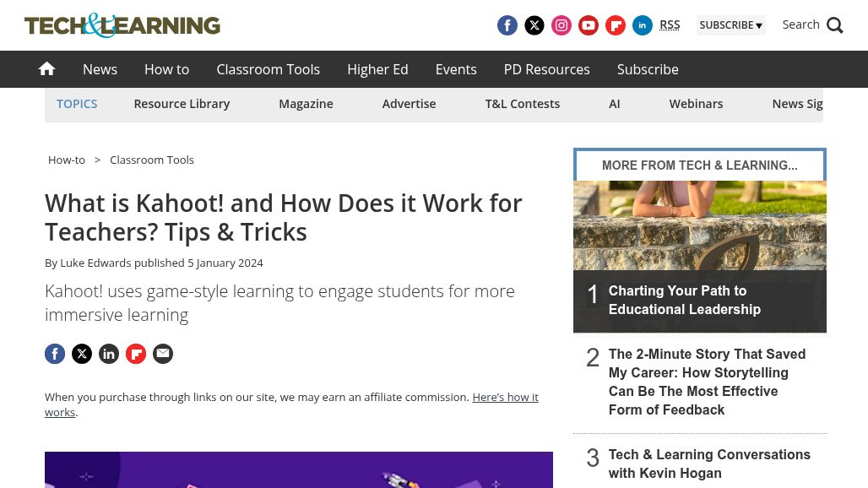Go to the Resource Library topic
This screenshot has width=868, height=488.
[x=182, y=104]
